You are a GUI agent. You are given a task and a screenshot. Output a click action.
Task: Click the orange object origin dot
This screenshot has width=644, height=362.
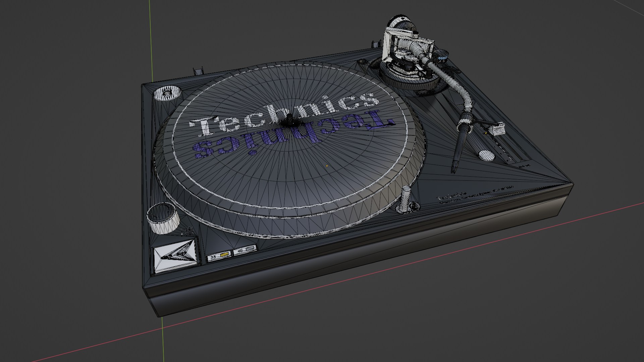point(327,166)
